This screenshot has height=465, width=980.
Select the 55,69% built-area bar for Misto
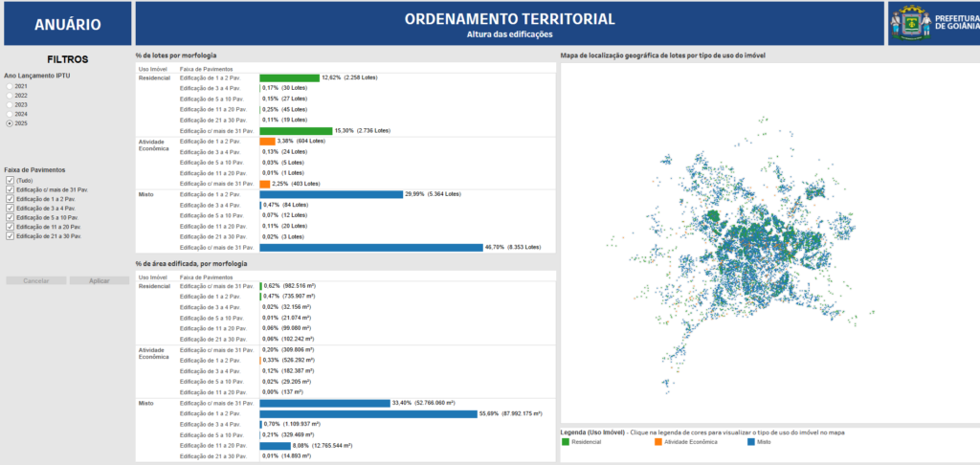click(368, 413)
